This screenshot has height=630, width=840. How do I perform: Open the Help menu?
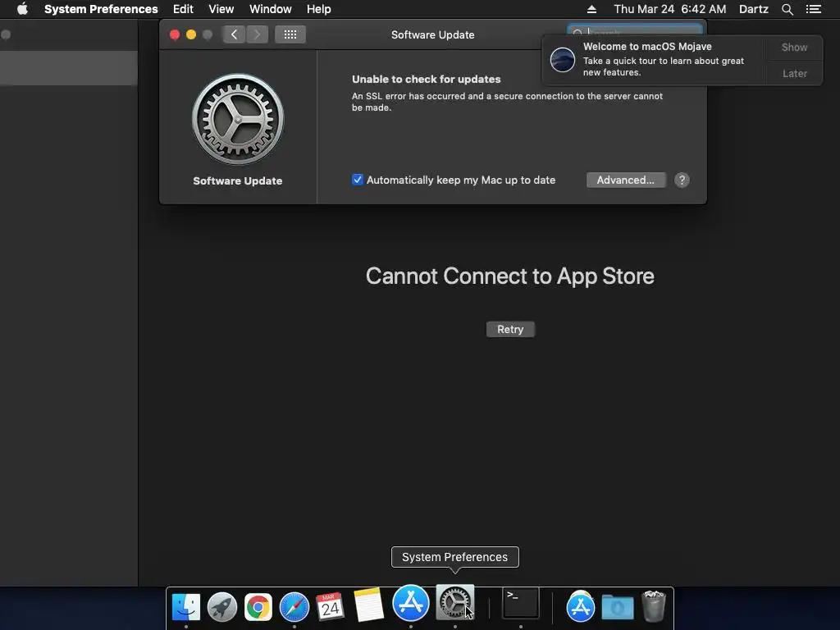pos(319,9)
